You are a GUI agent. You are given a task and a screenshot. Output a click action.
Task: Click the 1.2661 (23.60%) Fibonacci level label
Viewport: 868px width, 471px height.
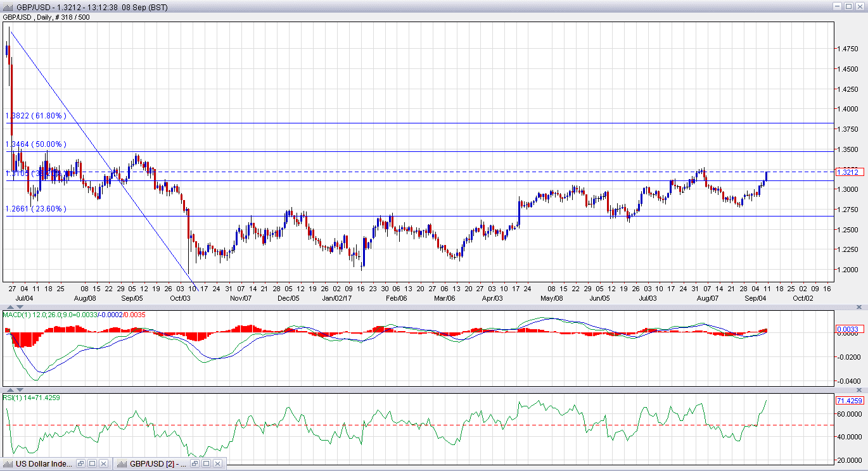click(36, 209)
